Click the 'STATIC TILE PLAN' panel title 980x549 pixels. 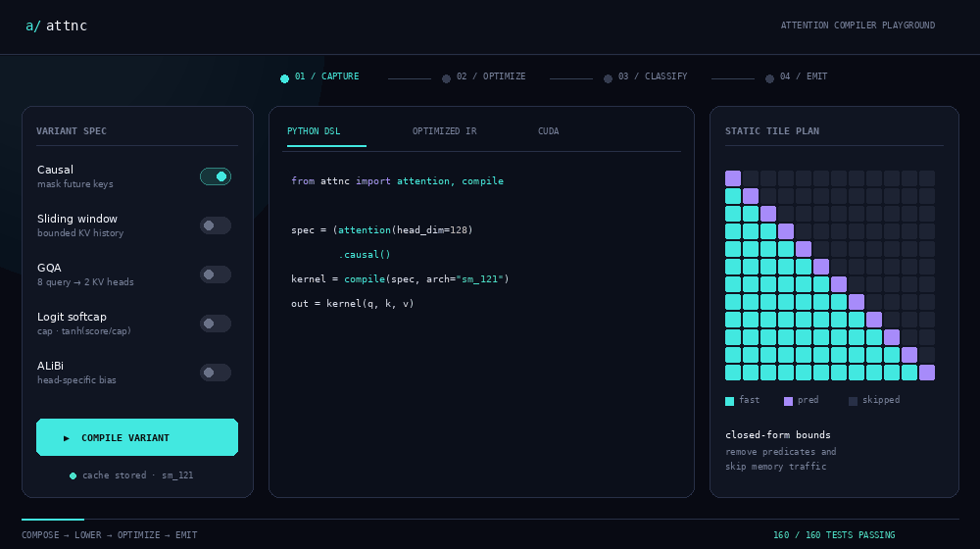[x=772, y=131]
